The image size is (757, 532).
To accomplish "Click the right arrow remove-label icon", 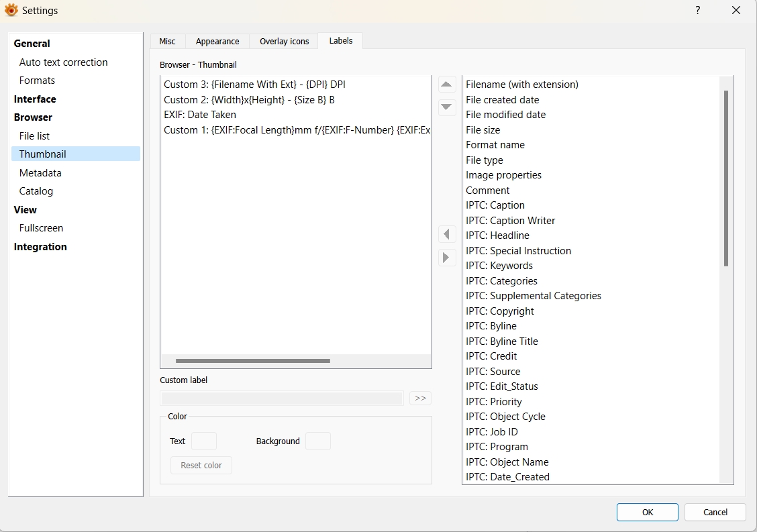I will pyautogui.click(x=447, y=258).
